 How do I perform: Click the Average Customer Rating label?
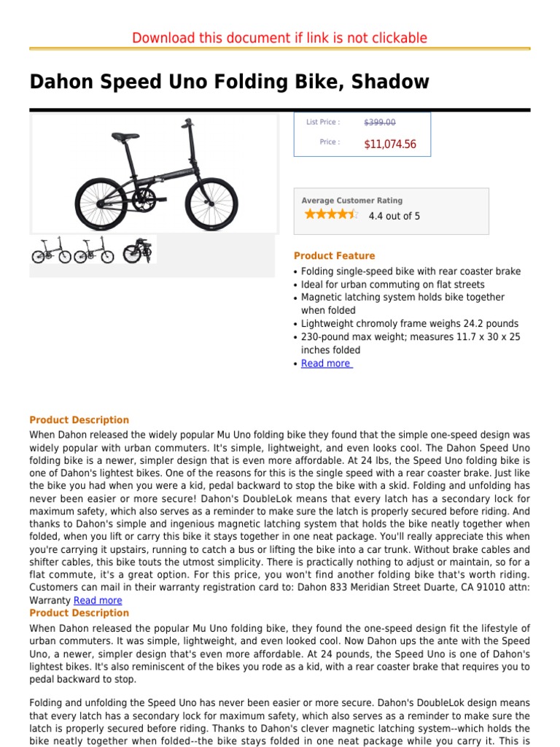[x=351, y=201]
